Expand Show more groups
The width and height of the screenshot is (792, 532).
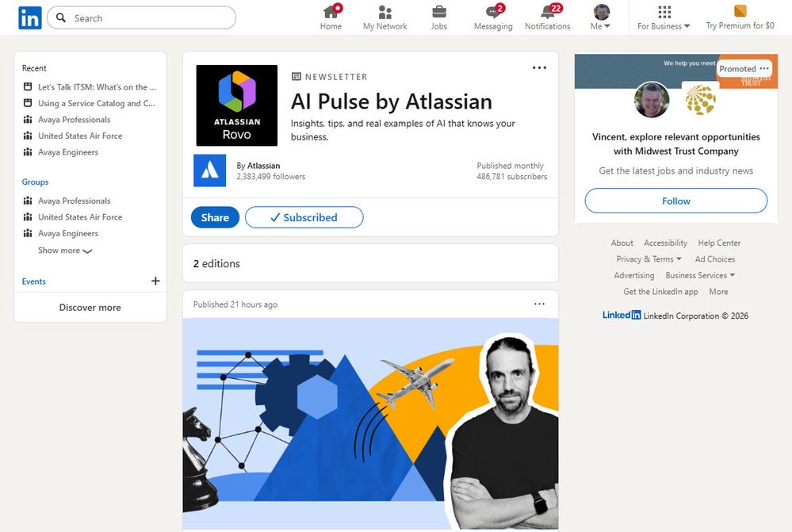click(x=65, y=251)
